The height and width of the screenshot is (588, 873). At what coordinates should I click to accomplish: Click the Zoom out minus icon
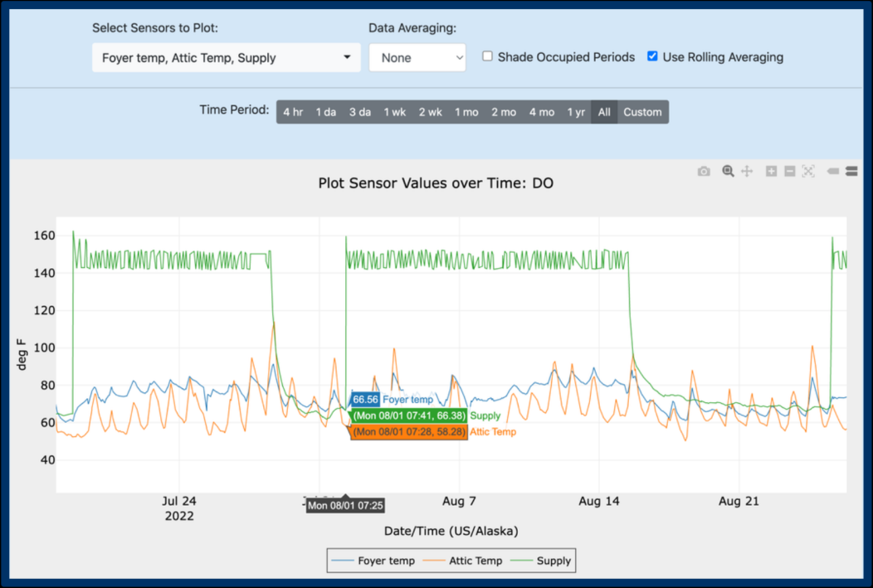[789, 172]
